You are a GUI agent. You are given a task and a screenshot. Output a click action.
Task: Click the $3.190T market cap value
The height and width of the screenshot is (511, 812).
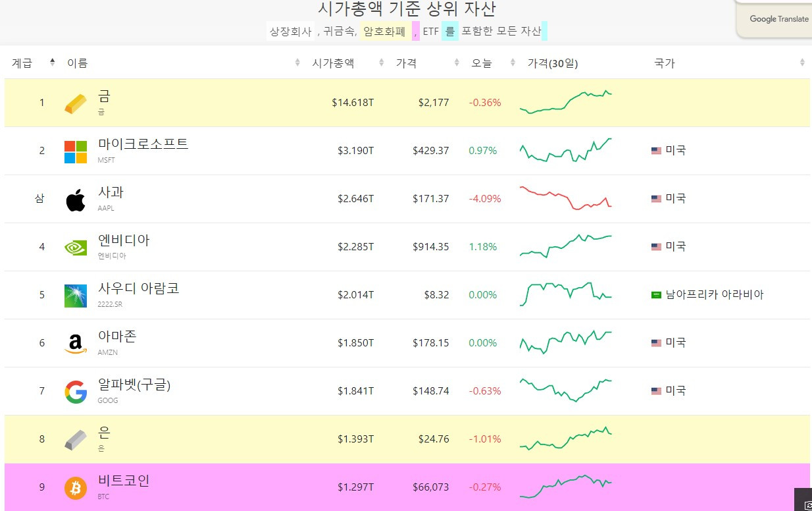[355, 151]
